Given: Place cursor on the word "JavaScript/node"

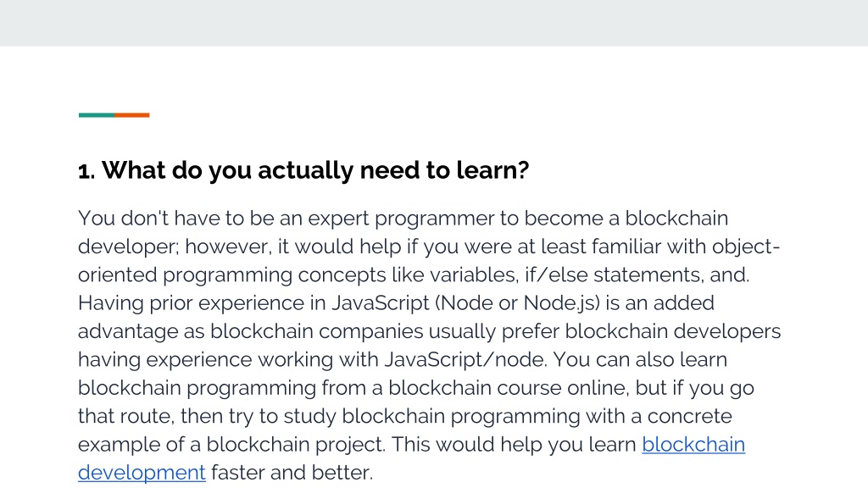Looking at the screenshot, I should (x=465, y=359).
